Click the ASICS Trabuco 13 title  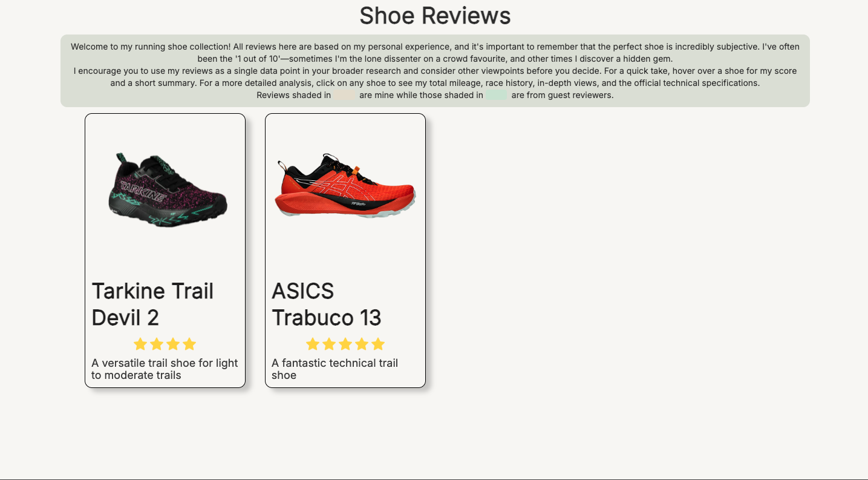pos(327,304)
